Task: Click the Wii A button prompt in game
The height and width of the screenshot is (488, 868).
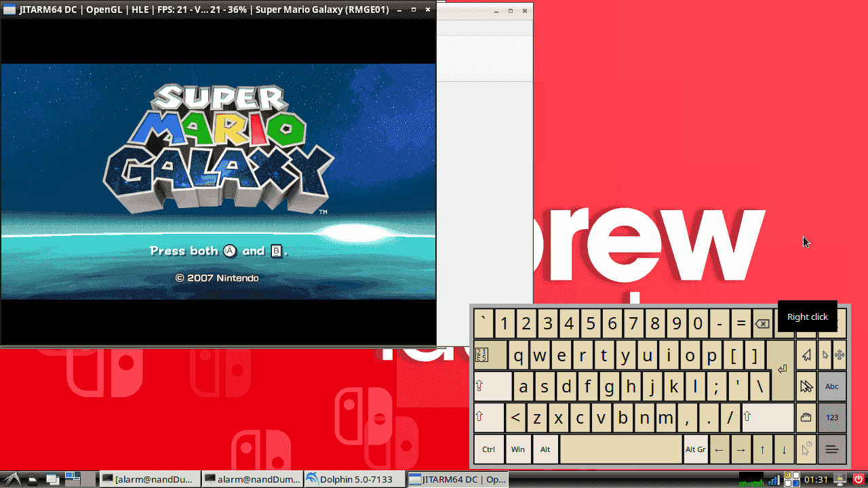Action: tap(230, 251)
